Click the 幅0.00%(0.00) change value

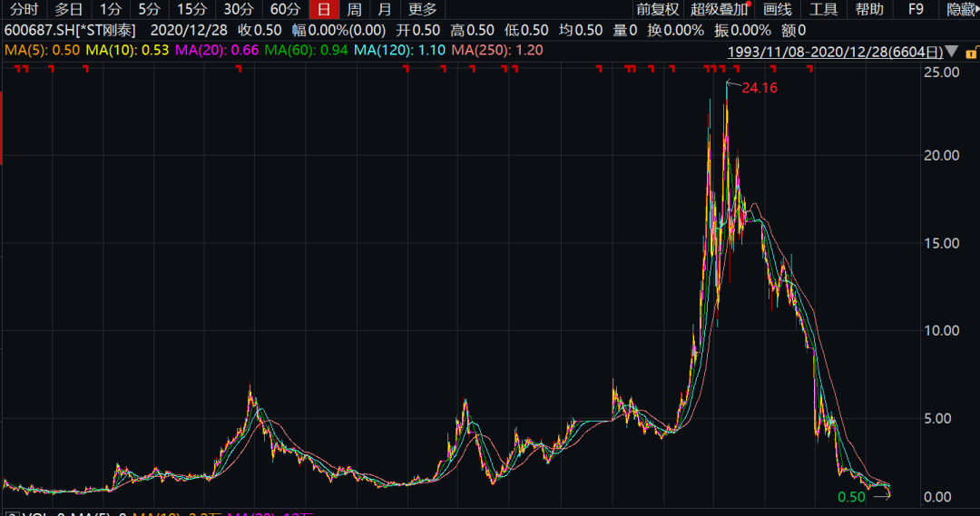tap(338, 30)
